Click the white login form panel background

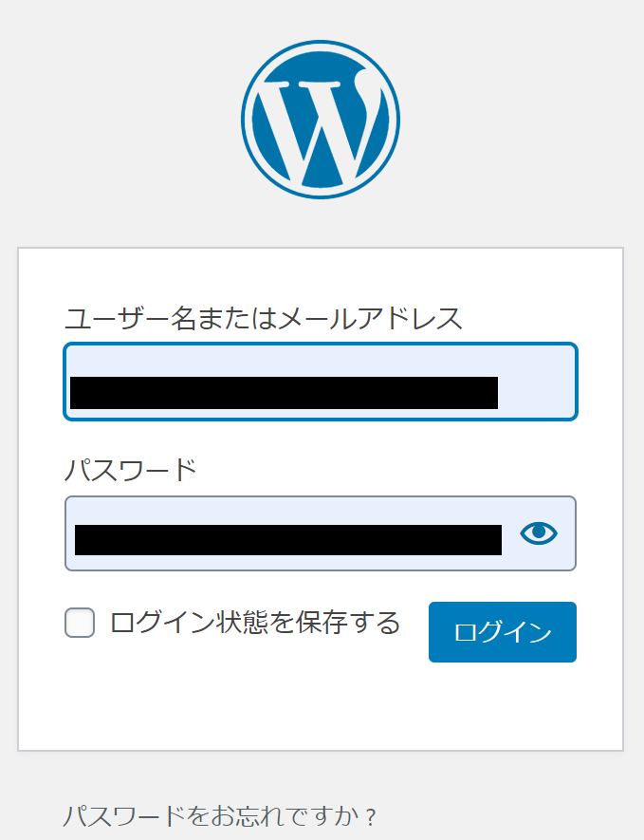pos(321,707)
